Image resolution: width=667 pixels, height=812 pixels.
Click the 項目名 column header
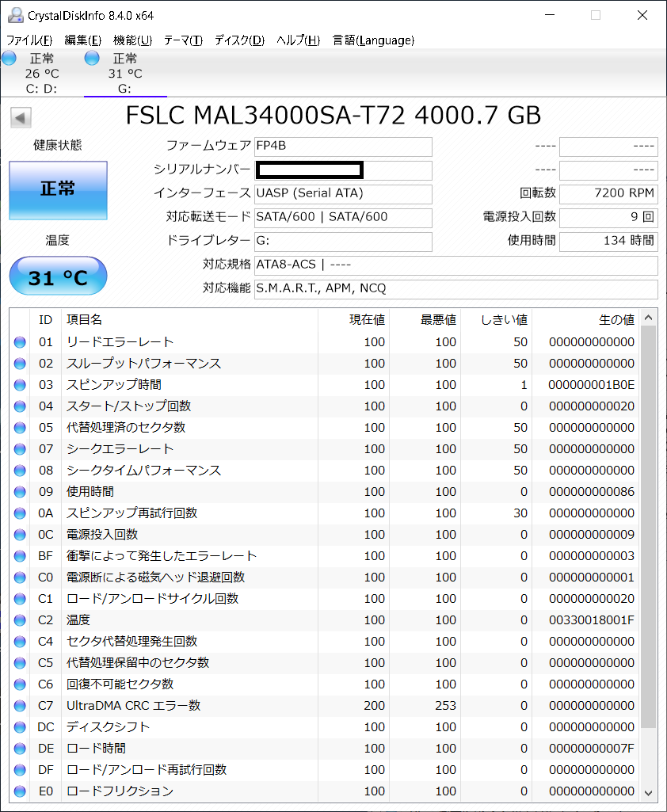pos(189,320)
